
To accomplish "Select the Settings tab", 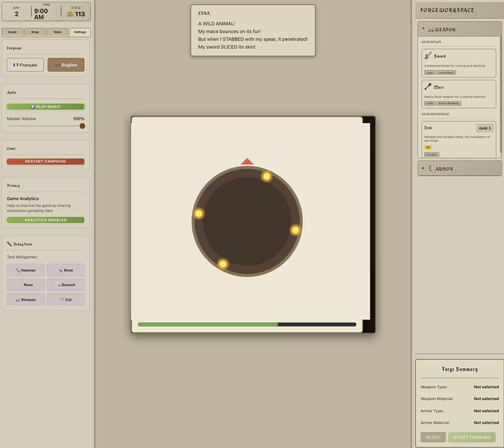I will click(80, 32).
